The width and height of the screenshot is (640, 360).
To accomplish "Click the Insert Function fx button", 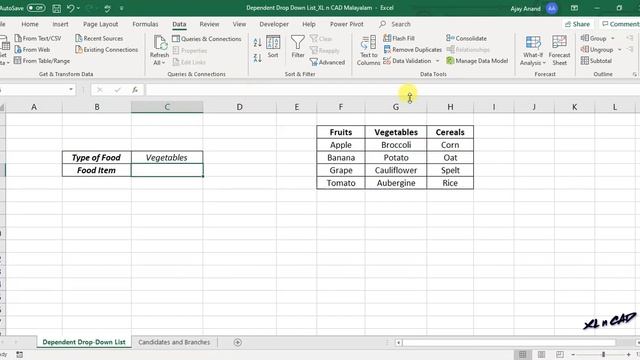I will click(135, 89).
